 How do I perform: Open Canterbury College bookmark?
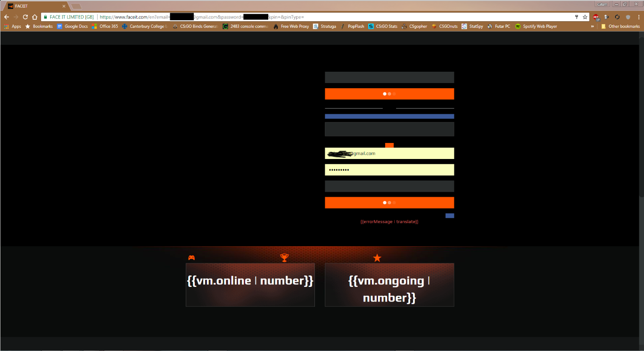click(x=145, y=26)
